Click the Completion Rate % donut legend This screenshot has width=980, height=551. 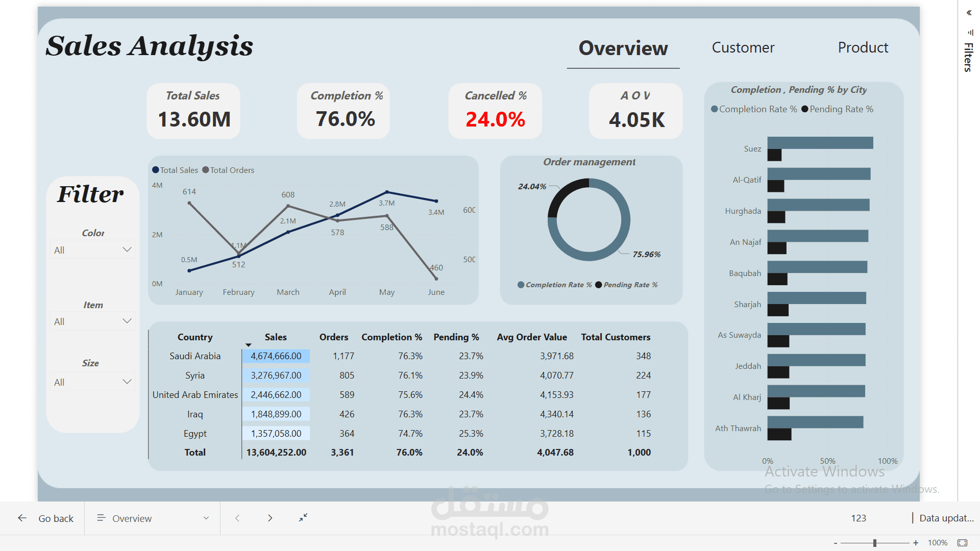554,285
